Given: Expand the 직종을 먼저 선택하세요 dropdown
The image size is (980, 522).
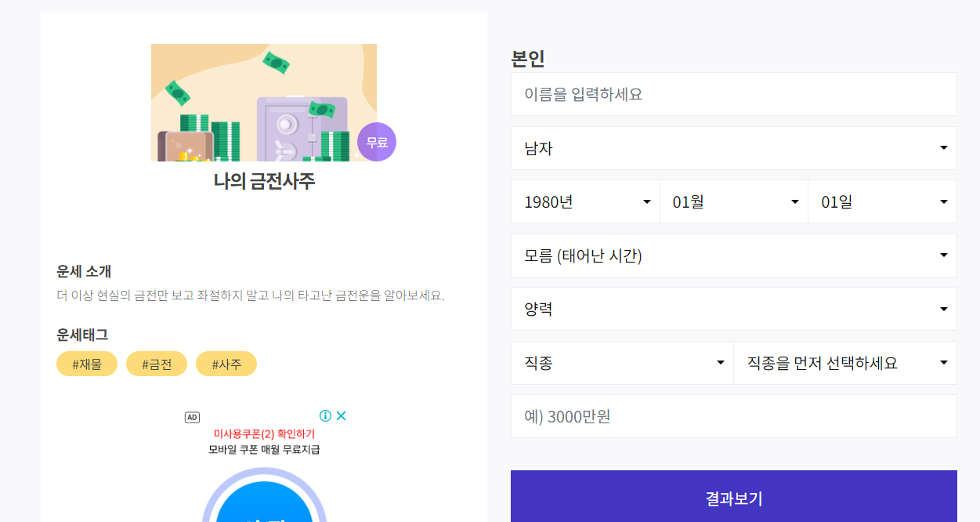Looking at the screenshot, I should [x=845, y=362].
